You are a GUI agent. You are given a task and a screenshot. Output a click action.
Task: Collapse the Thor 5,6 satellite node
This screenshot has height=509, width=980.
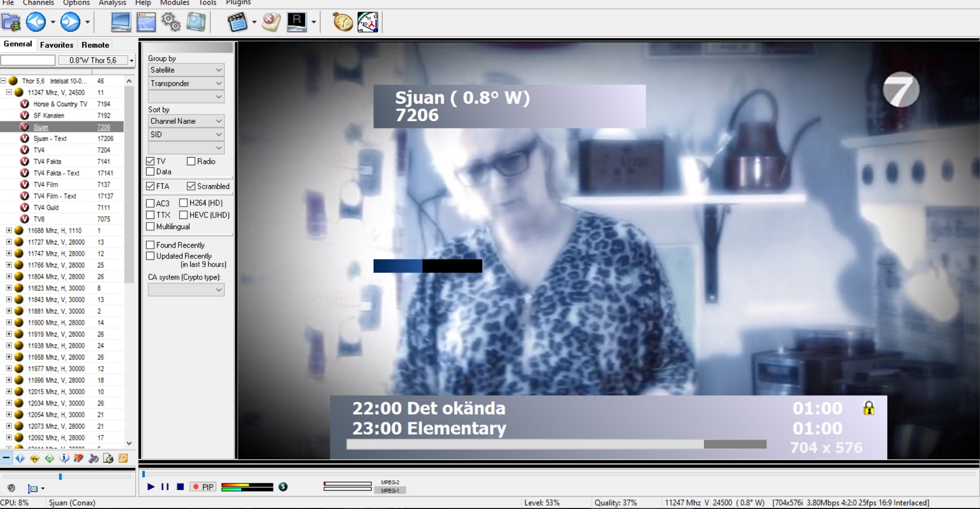tap(3, 81)
